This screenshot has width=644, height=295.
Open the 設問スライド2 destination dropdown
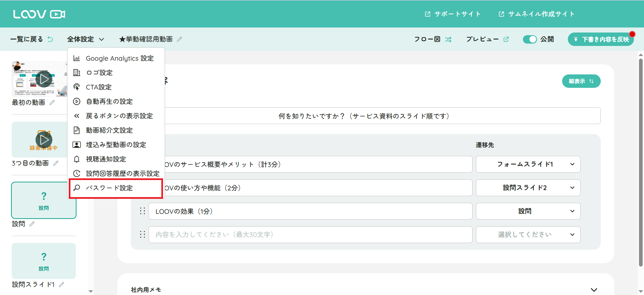click(x=528, y=188)
